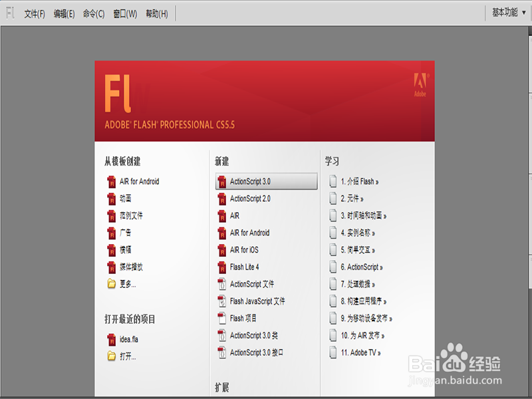Viewport: 532px width, 399px height.
Task: Click the Flash JavaScript 文件 icon
Action: (x=222, y=301)
